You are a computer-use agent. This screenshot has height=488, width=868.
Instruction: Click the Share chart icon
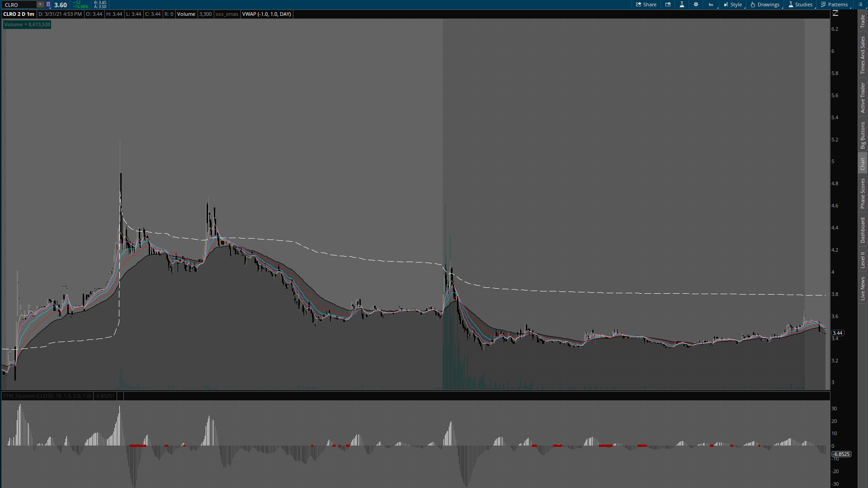click(646, 5)
